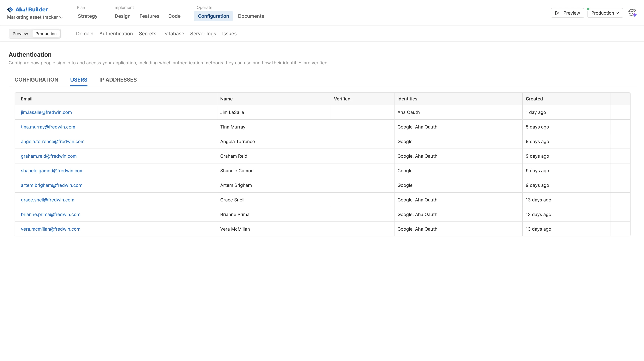The height and width of the screenshot is (361, 644).
Task: Select Production in the environment toggle
Action: click(46, 33)
